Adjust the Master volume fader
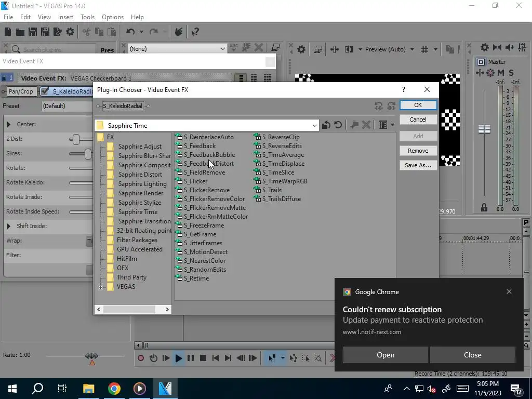The image size is (532, 399). 484,129
